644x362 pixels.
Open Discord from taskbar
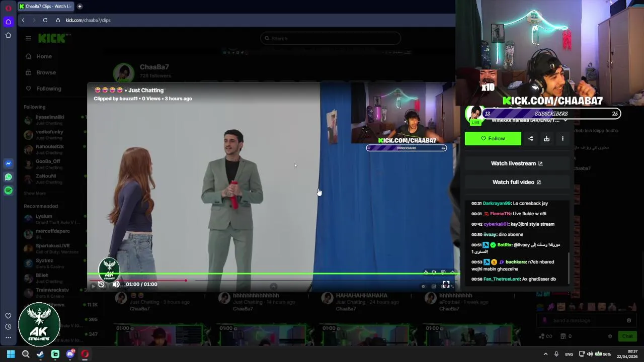coord(70,354)
